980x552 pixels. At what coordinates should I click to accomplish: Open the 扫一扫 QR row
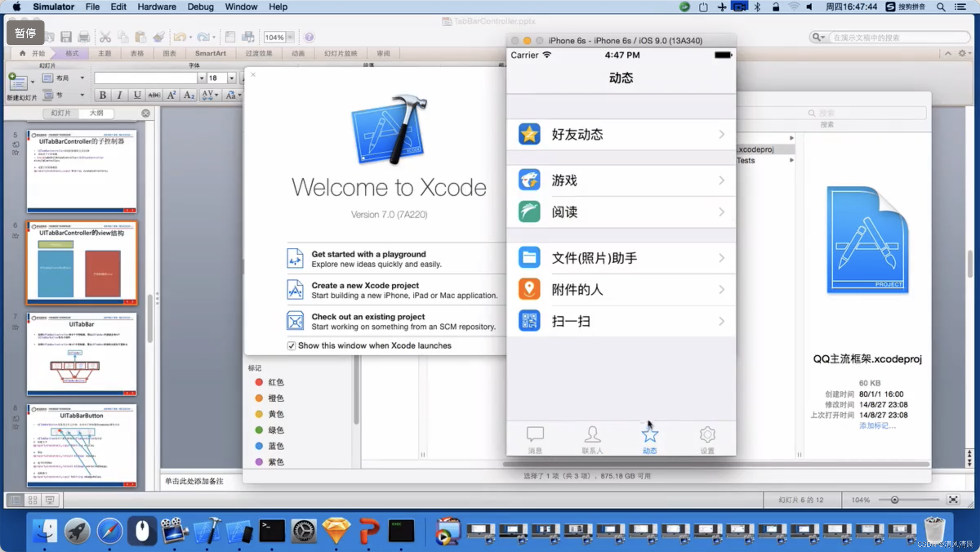[x=621, y=321]
